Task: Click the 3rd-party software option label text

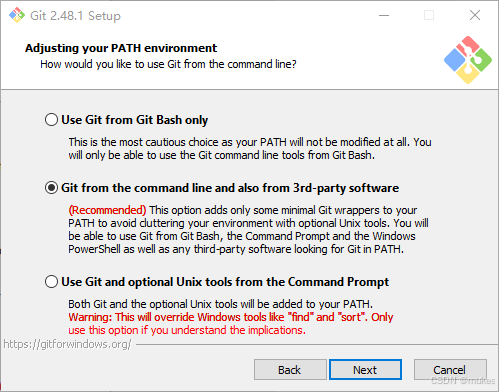Action: click(230, 188)
